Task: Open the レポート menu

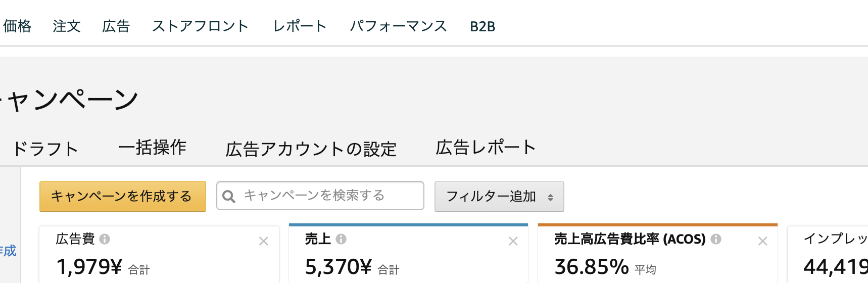Action: (300, 26)
